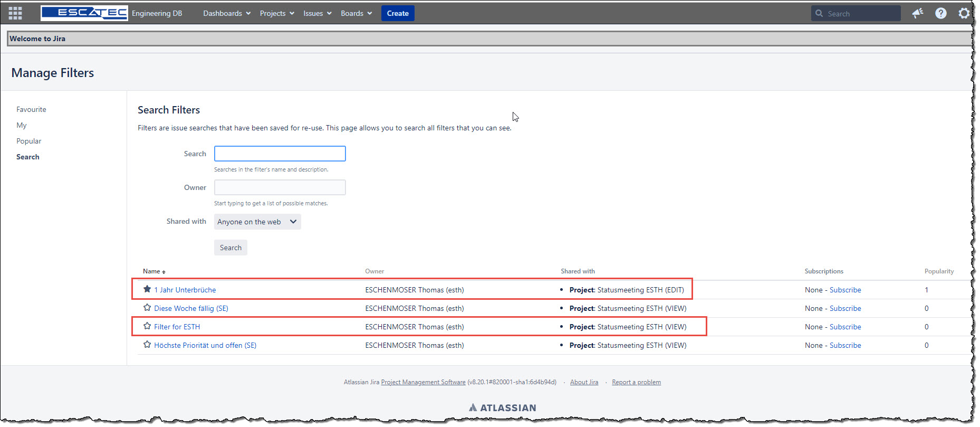Image resolution: width=980 pixels, height=427 pixels.
Task: Open the Issues menu
Action: [x=318, y=13]
